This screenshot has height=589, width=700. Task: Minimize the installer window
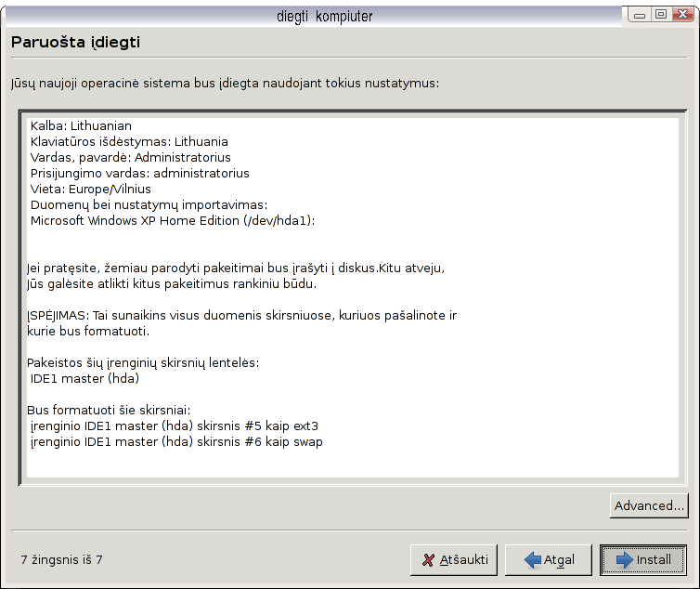638,15
